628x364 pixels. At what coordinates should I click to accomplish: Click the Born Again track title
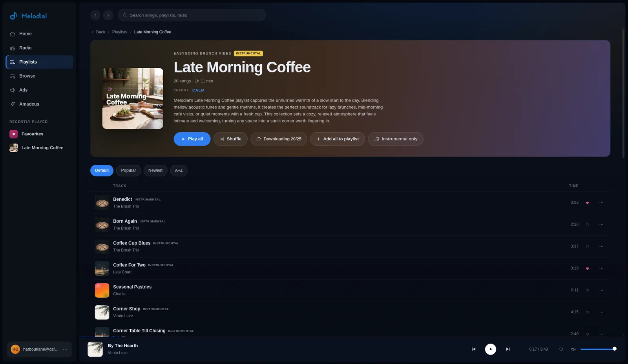coord(125,221)
